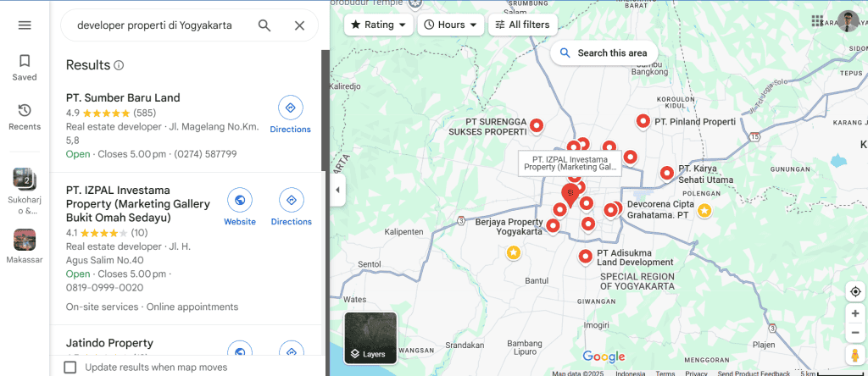Click the 4.1 rating of IZPAL Investama

tap(73, 233)
